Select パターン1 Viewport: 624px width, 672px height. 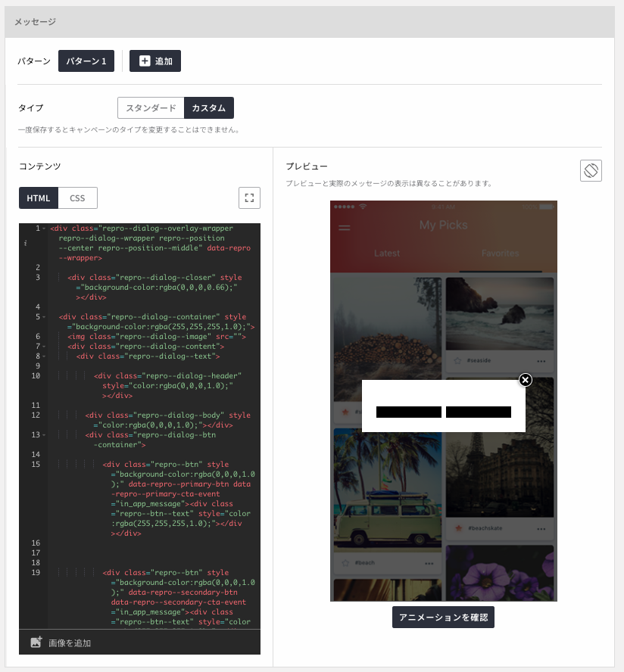point(86,61)
